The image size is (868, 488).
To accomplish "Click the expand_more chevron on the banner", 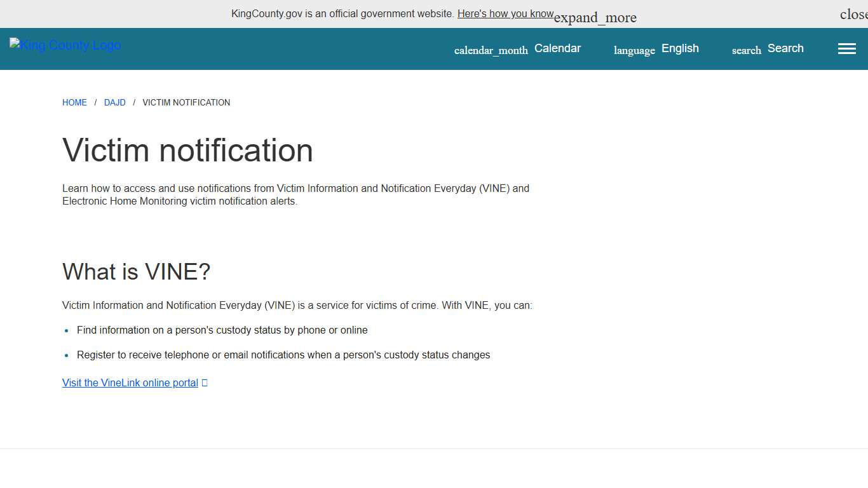I will coord(595,17).
